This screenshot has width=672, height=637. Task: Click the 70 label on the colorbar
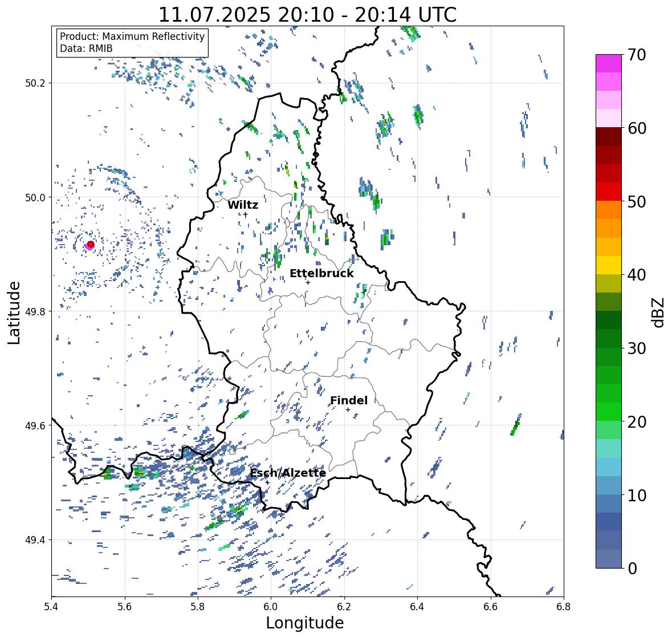(637, 55)
